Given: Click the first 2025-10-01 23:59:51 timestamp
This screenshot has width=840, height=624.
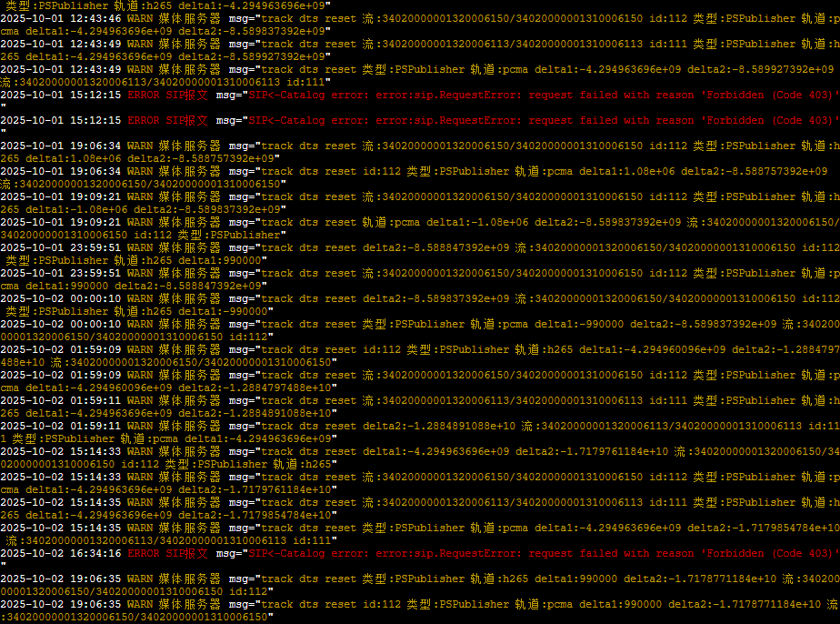Looking at the screenshot, I should point(61,247).
